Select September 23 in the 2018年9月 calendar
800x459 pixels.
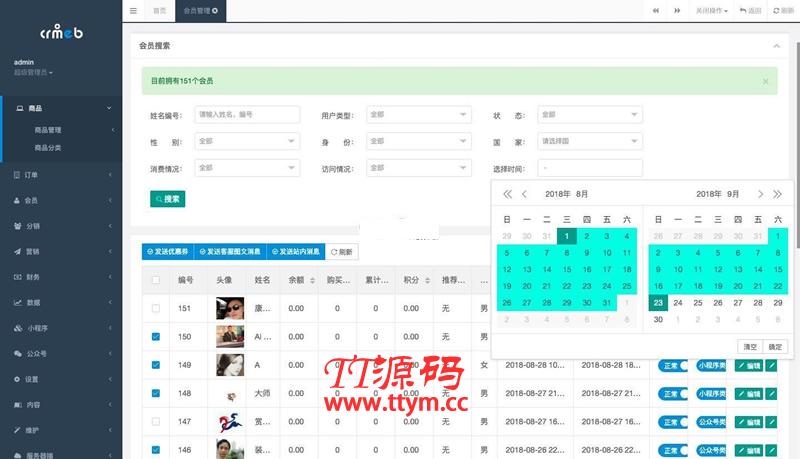[x=658, y=303]
